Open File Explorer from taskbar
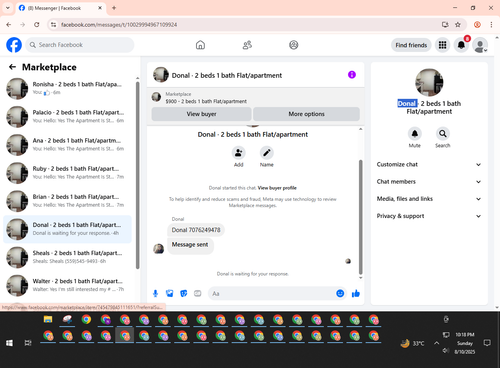The width and height of the screenshot is (500, 368). (48, 319)
